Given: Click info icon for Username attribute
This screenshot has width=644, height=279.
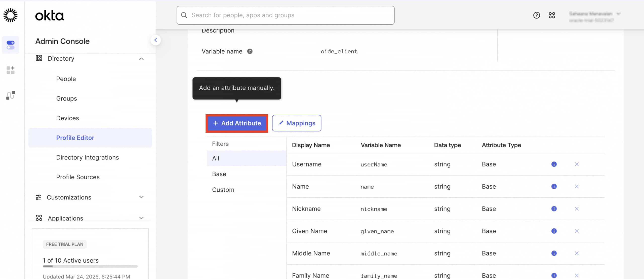Looking at the screenshot, I should coord(554,164).
